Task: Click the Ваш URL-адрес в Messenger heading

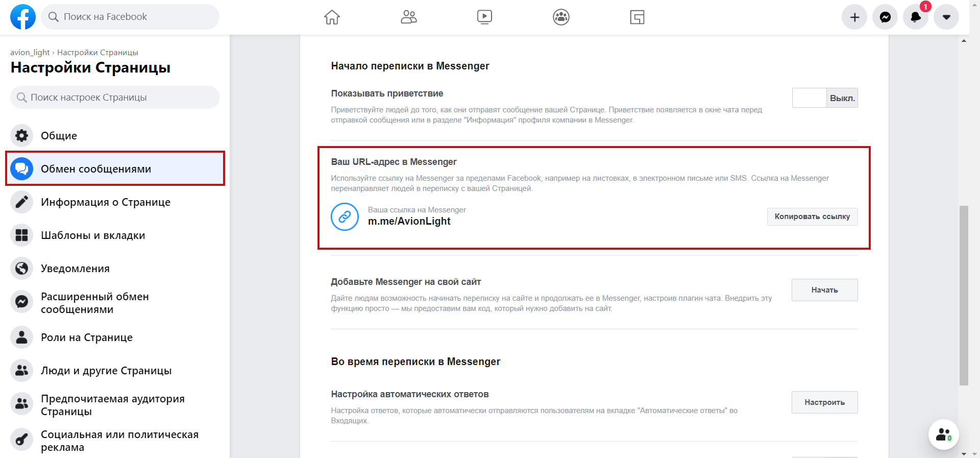Action: (394, 162)
